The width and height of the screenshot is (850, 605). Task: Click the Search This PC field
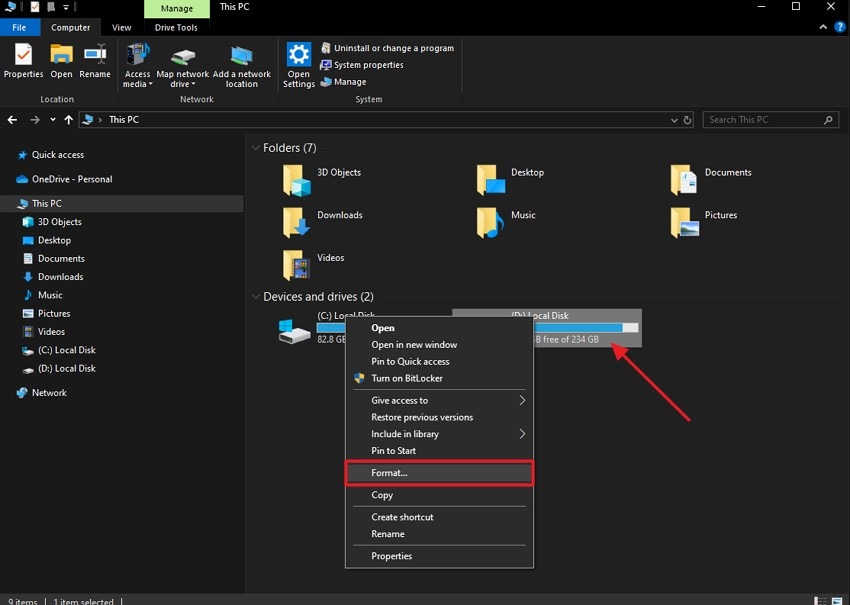pos(770,119)
